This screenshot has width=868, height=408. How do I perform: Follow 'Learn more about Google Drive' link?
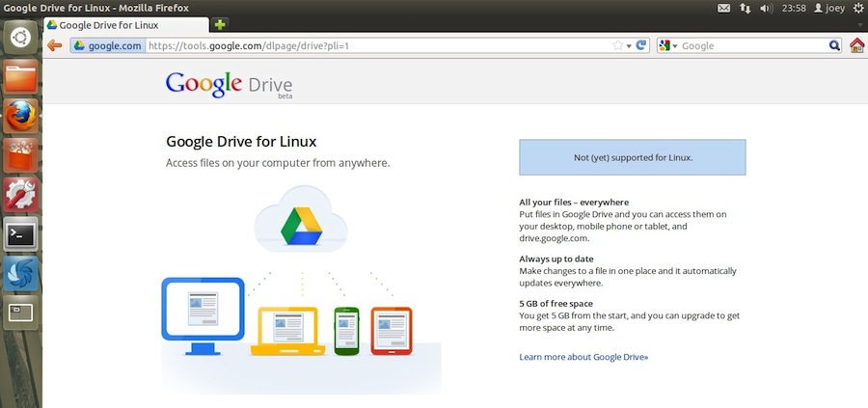(x=583, y=357)
